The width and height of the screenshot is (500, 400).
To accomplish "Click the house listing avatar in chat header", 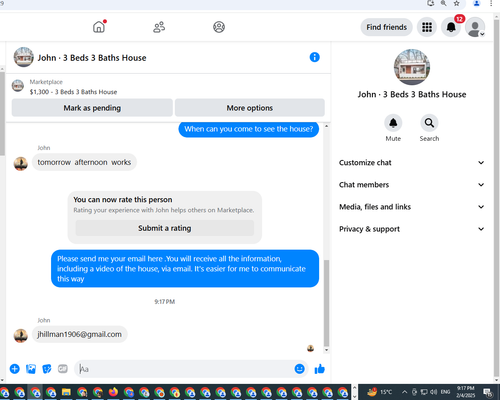I will [23, 57].
